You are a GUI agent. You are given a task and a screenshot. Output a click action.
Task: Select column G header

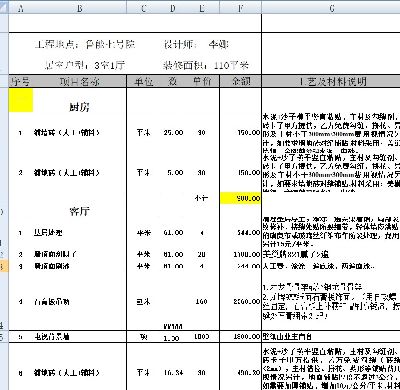coord(331,7)
